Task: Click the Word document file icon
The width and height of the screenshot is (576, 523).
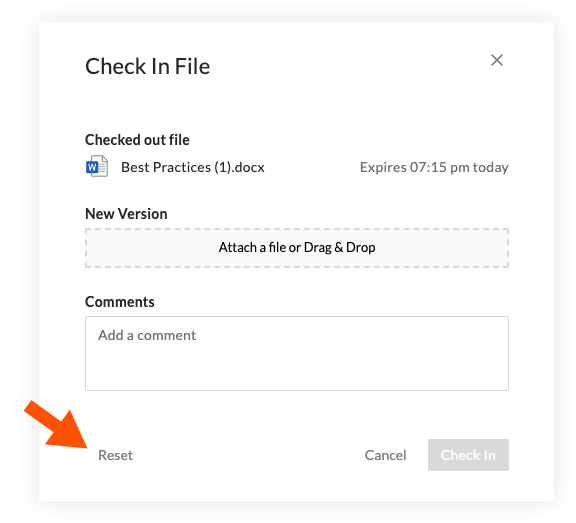Action: click(x=97, y=166)
